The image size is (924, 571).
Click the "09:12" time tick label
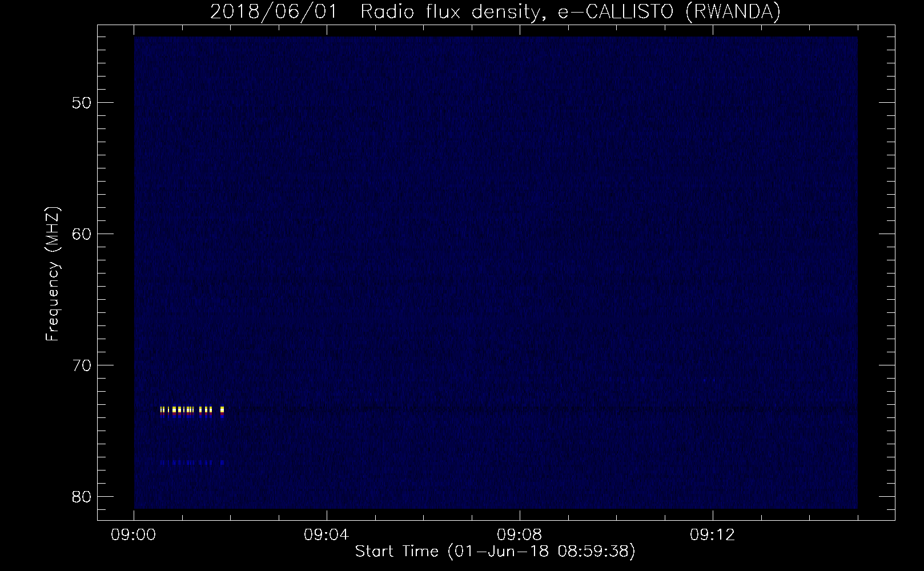click(713, 536)
